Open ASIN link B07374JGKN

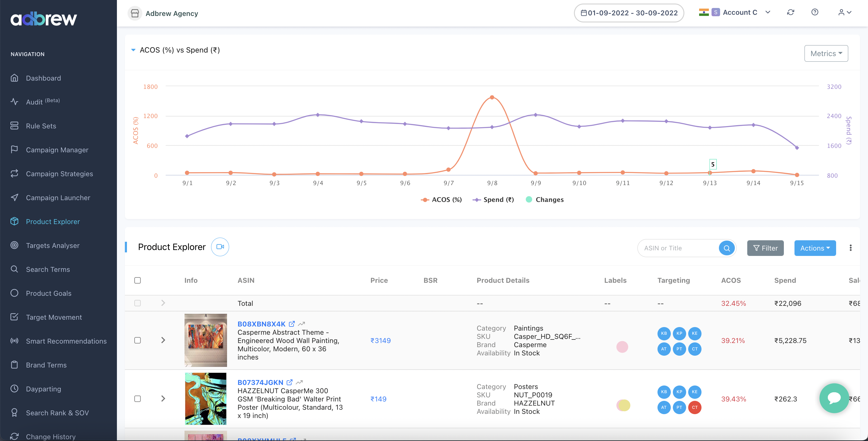tap(260, 382)
